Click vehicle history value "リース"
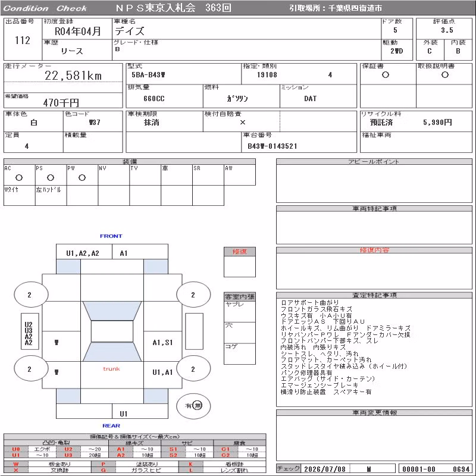 point(71,51)
